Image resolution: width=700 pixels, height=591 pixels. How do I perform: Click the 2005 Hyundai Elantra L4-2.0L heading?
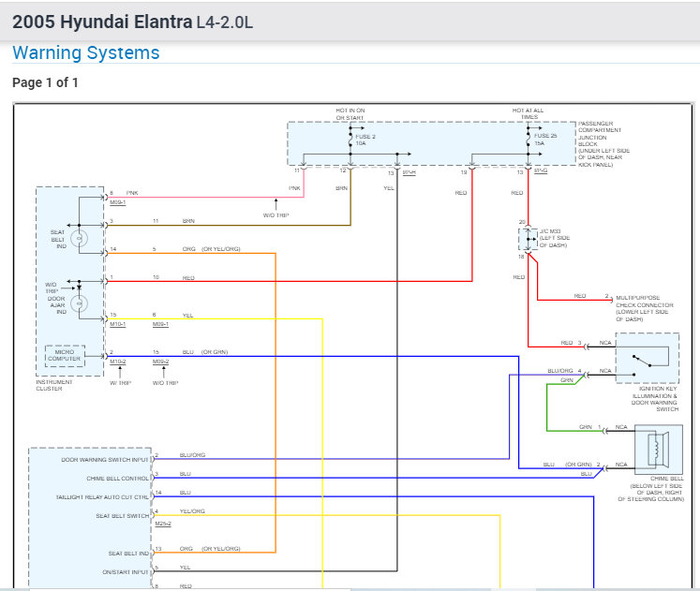tap(132, 22)
